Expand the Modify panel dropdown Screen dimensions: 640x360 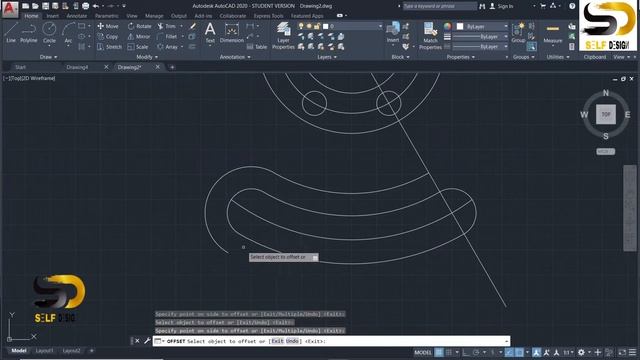(147, 57)
